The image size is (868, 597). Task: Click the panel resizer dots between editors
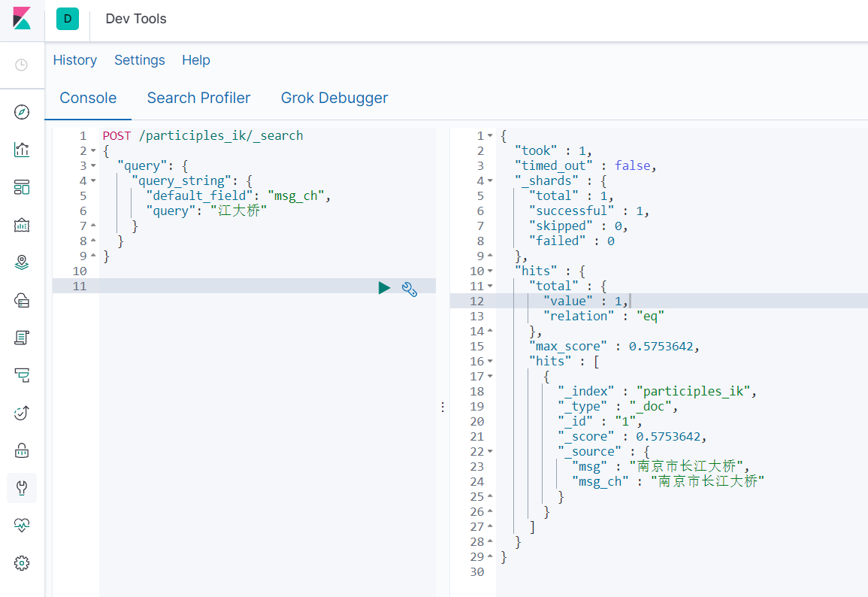443,407
